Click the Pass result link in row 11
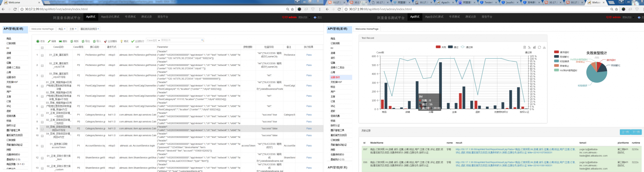This screenshot has width=644, height=172. click(309, 146)
